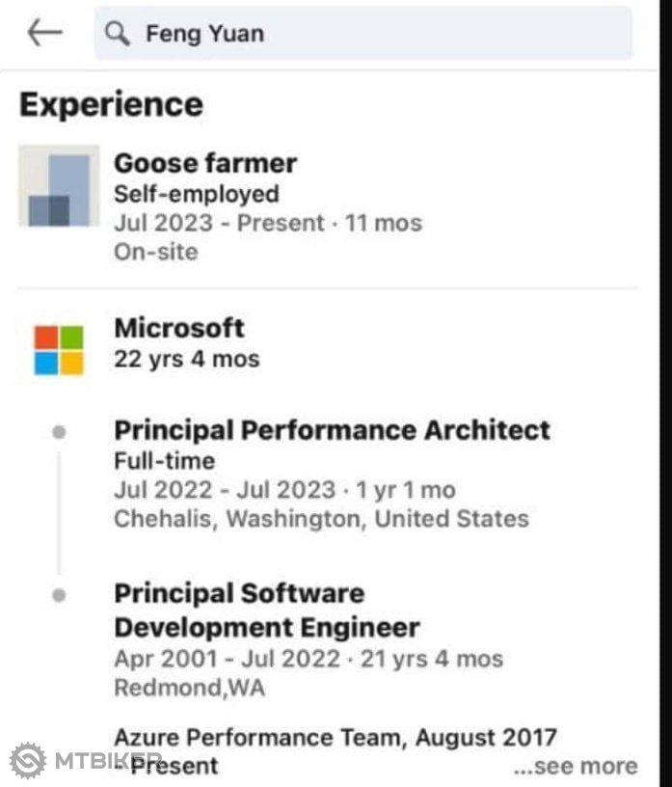The image size is (672, 787).
Task: Expand description with "...see more"
Action: pos(575,767)
